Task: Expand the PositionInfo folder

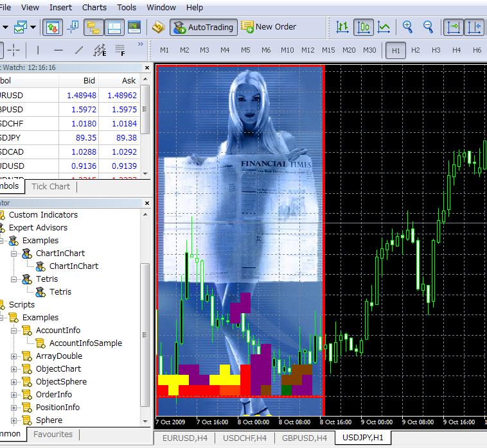Action: click(13, 408)
